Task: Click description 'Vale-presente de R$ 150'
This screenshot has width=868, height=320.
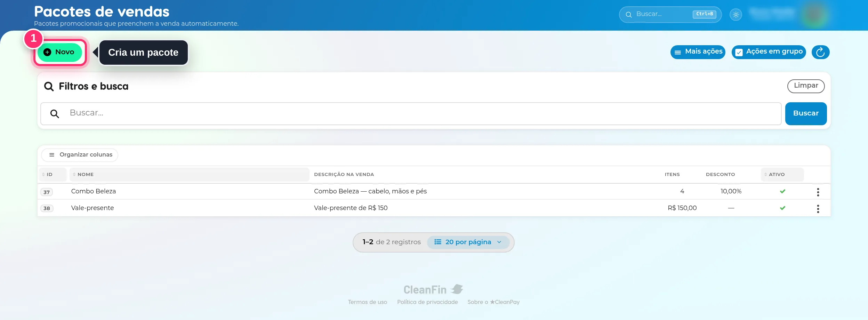Action: 351,208
